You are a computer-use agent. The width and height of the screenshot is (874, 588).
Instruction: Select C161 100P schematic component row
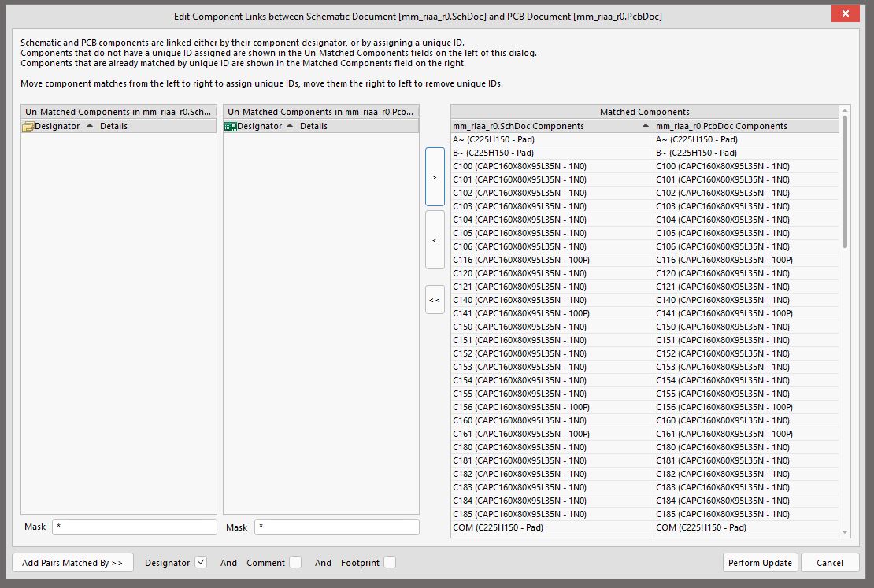point(552,434)
